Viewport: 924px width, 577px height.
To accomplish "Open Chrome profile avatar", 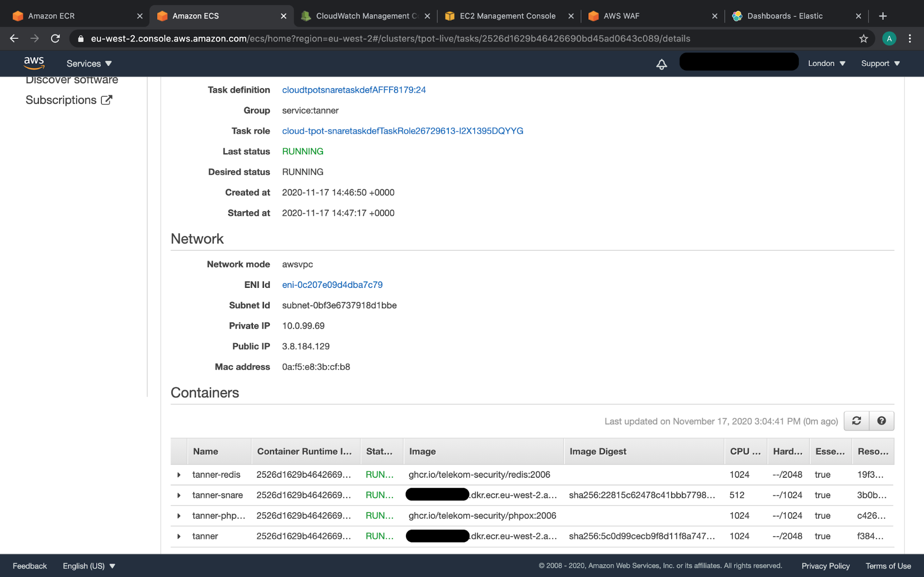I will pos(889,39).
